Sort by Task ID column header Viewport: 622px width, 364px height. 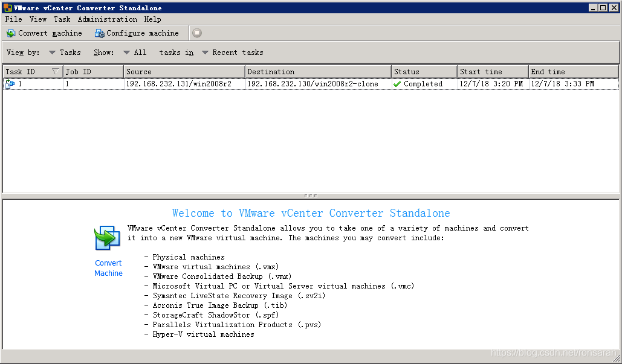click(x=33, y=72)
